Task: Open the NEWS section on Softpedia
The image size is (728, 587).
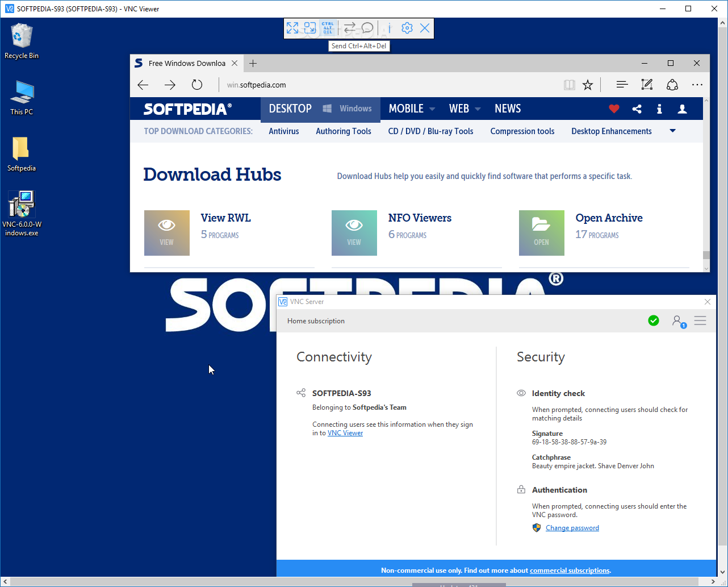Action: (x=508, y=109)
